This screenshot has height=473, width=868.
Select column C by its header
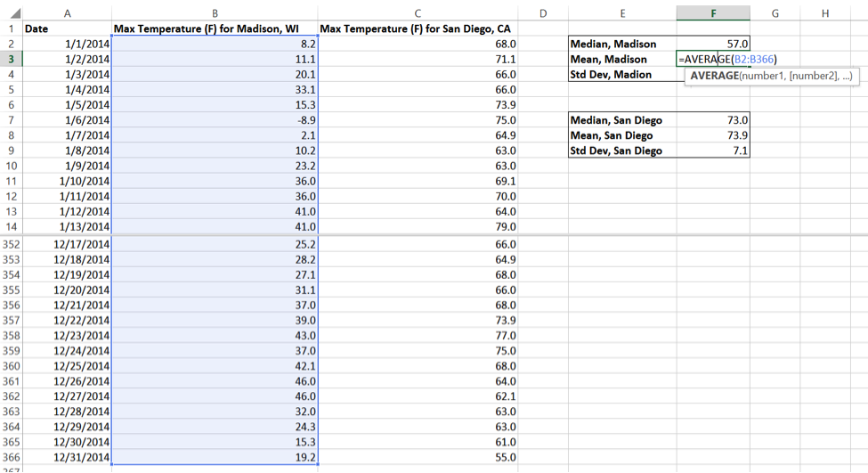pyautogui.click(x=418, y=13)
